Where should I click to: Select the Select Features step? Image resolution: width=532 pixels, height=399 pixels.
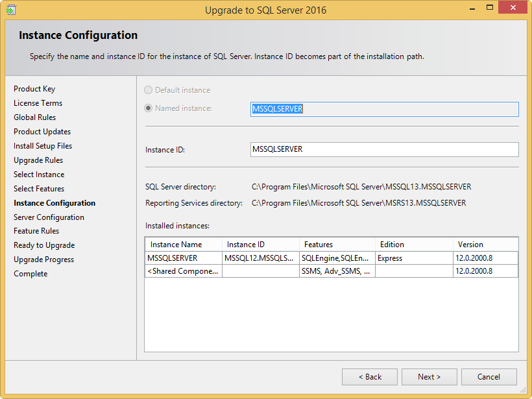pyautogui.click(x=39, y=189)
